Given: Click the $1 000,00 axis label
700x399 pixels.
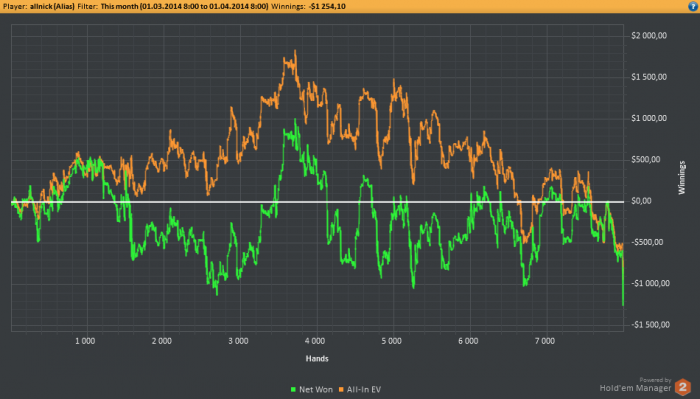Looking at the screenshot, I should pos(649,118).
